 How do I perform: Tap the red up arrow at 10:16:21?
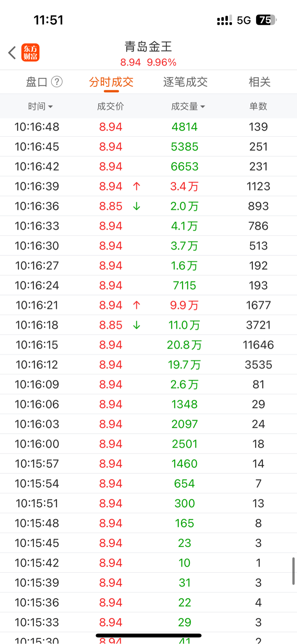pyautogui.click(x=137, y=305)
